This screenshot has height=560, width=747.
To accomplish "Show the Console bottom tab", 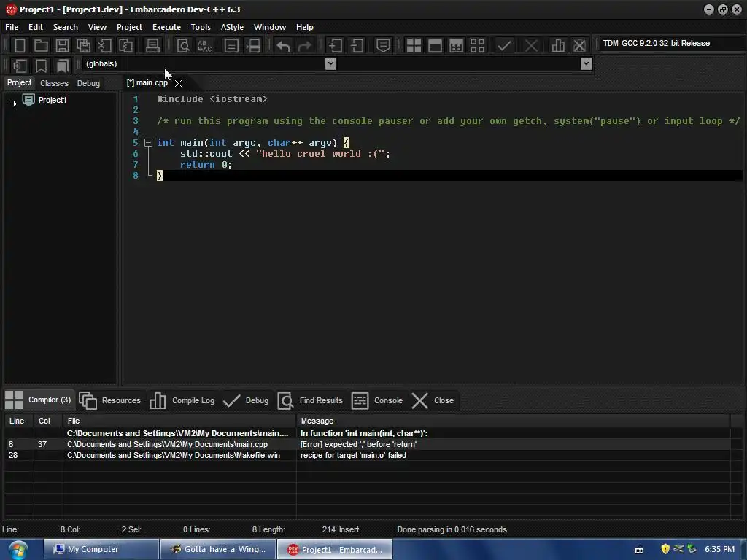I will click(377, 400).
